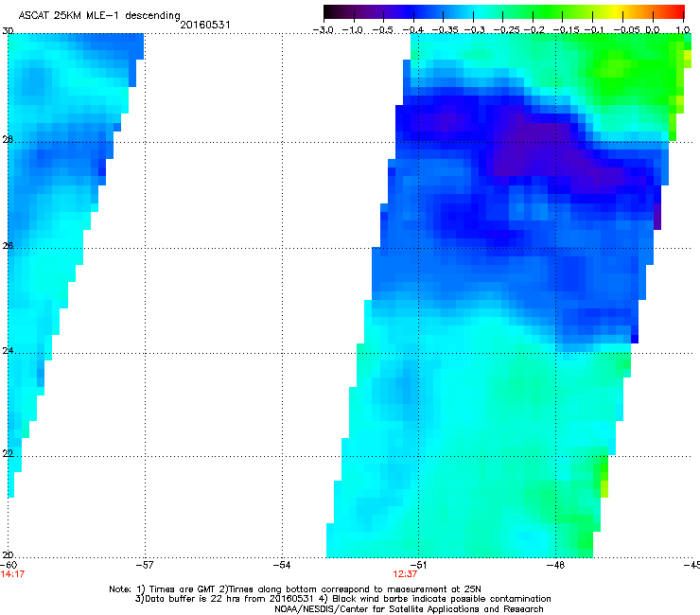Click the red end of the color bar
Screen dimensions: 700x615
click(x=678, y=12)
